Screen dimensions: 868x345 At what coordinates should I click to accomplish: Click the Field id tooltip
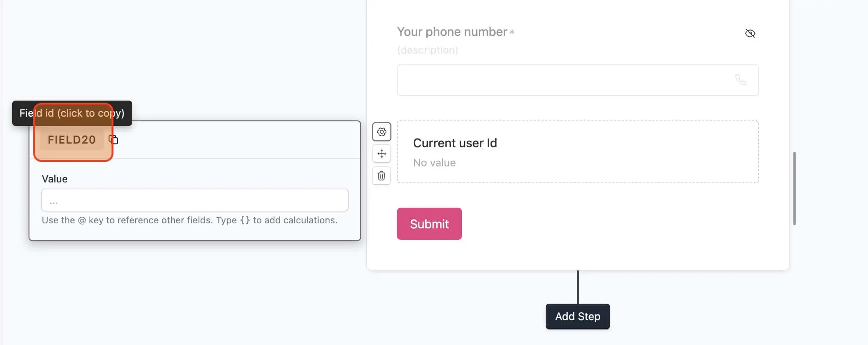pyautogui.click(x=72, y=113)
